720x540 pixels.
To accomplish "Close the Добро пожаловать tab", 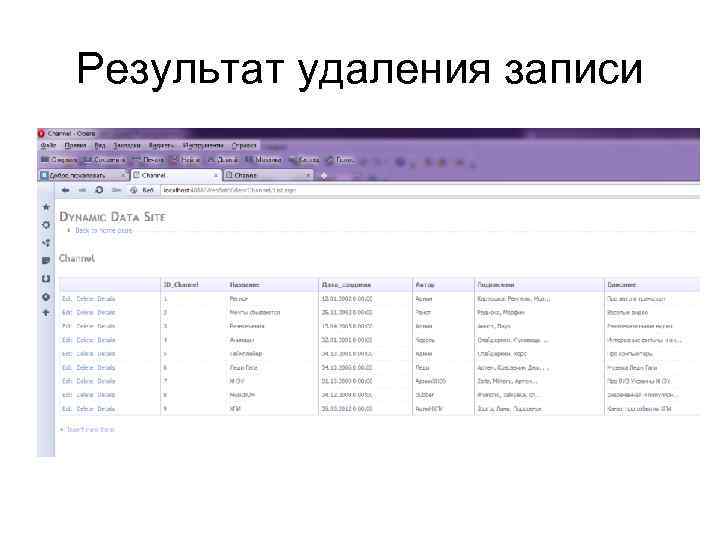I will pos(123,175).
